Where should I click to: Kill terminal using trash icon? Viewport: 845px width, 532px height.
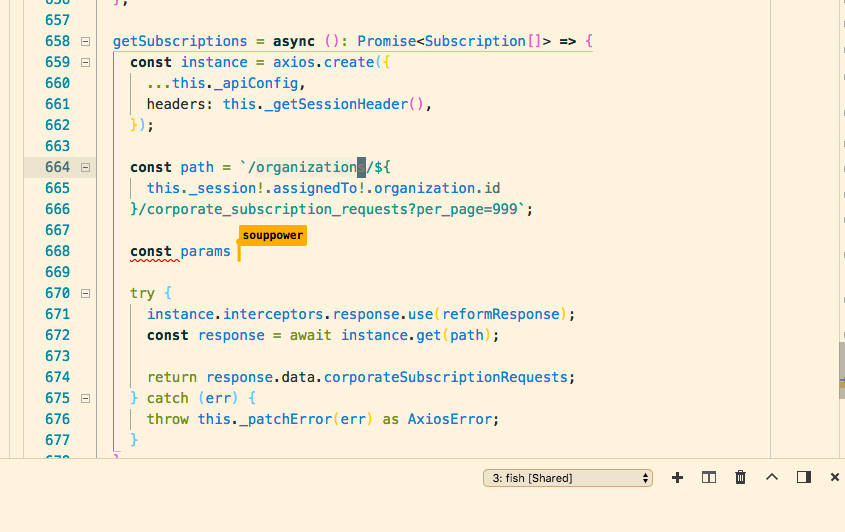(740, 478)
